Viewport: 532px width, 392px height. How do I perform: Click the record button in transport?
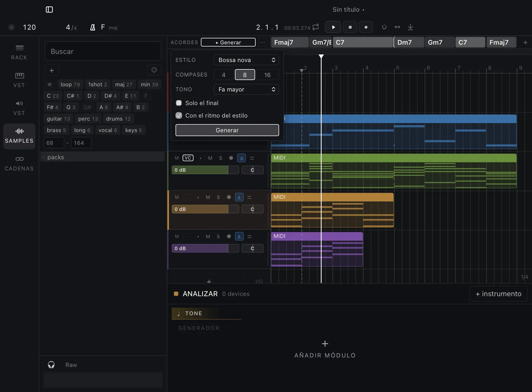point(366,27)
